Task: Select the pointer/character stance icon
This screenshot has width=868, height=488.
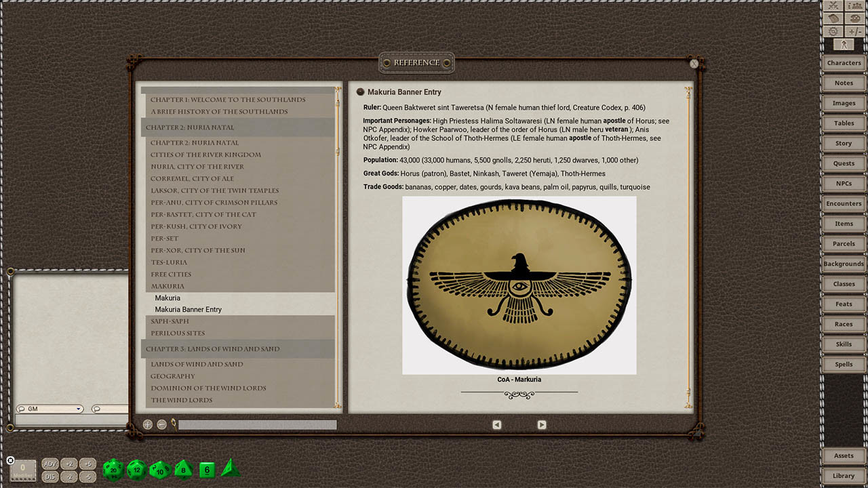Action: [x=844, y=44]
